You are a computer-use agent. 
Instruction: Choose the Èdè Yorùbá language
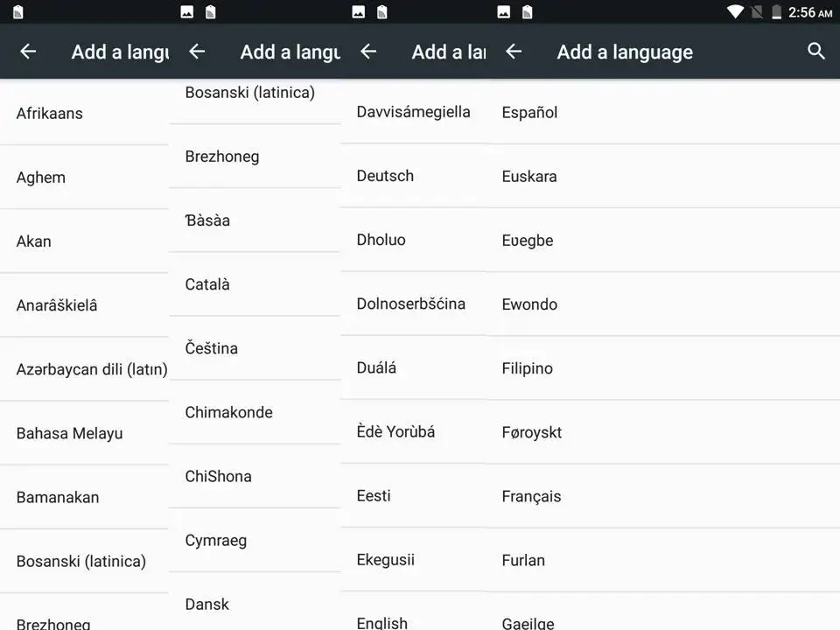pyautogui.click(x=395, y=431)
